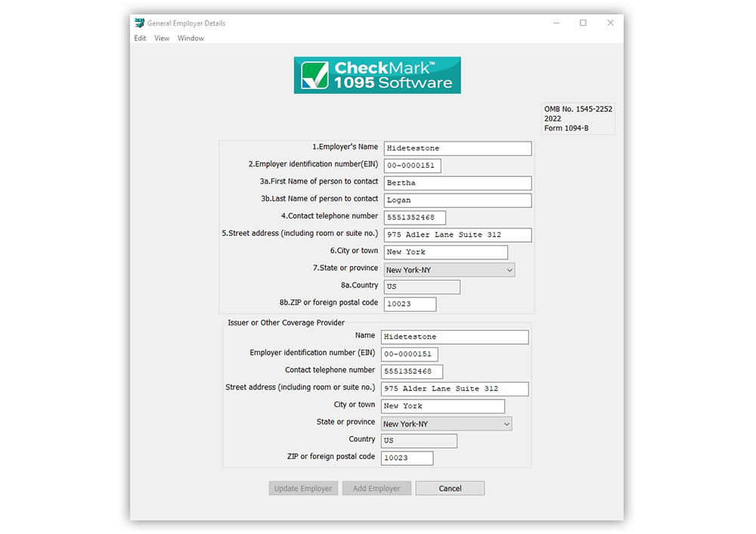Viewport: 756px width, 534px height.
Task: Click the Add Employer button
Action: coord(376,488)
